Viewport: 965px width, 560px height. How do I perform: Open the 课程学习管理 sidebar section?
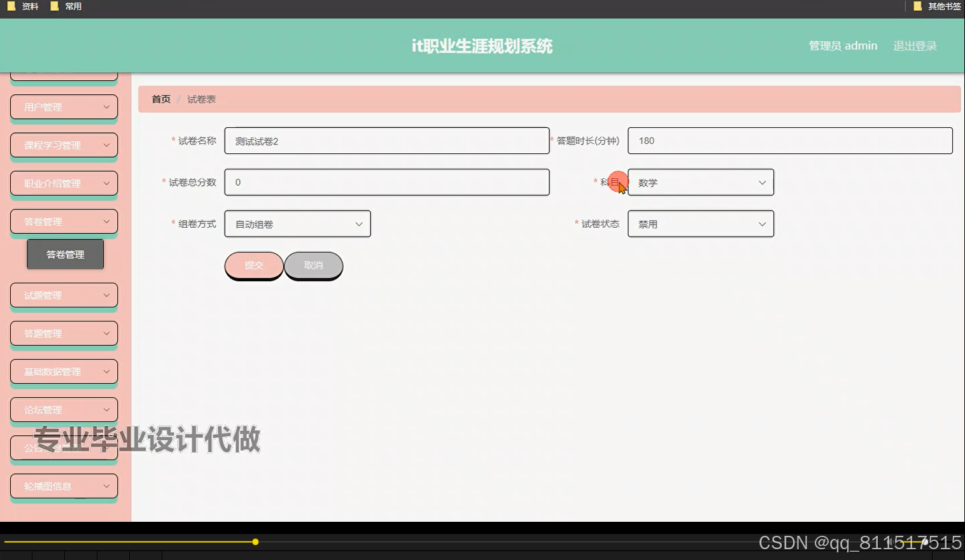63,144
